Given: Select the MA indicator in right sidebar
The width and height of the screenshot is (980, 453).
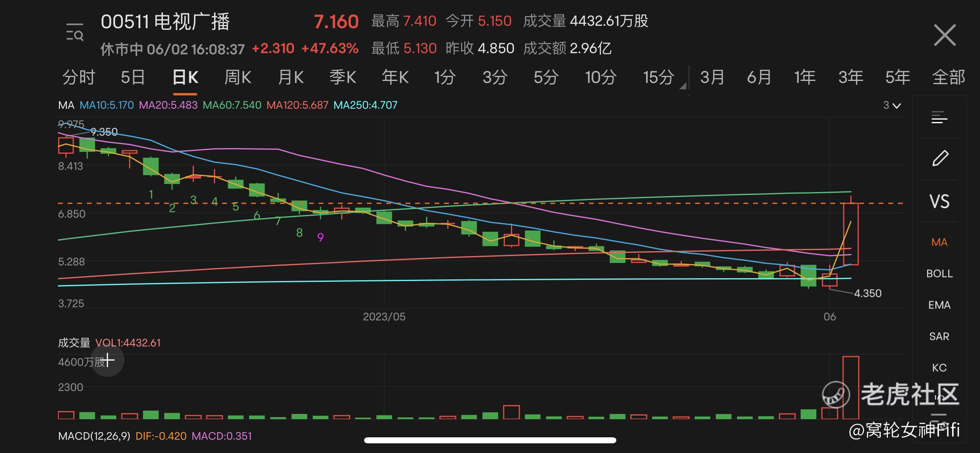Looking at the screenshot, I should pyautogui.click(x=939, y=242).
